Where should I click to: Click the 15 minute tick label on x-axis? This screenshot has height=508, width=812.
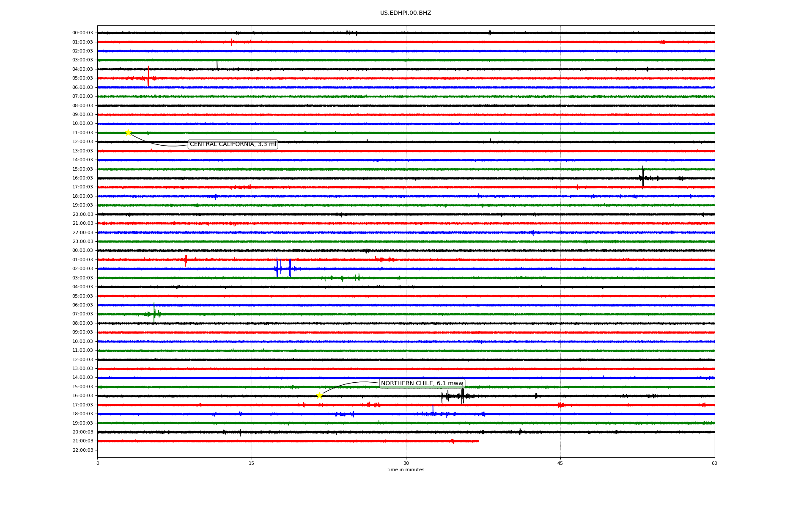(x=252, y=463)
